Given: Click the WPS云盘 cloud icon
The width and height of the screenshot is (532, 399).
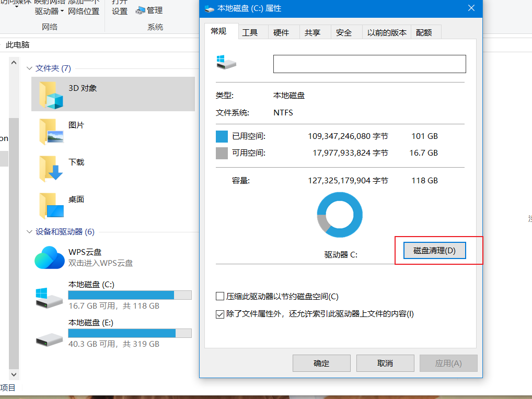Looking at the screenshot, I should coord(50,257).
